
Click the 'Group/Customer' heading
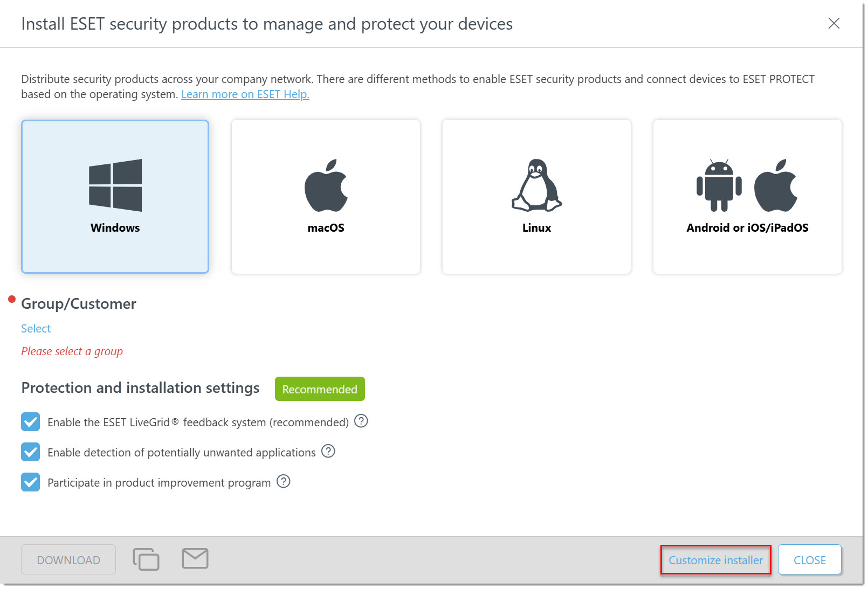coord(79,304)
